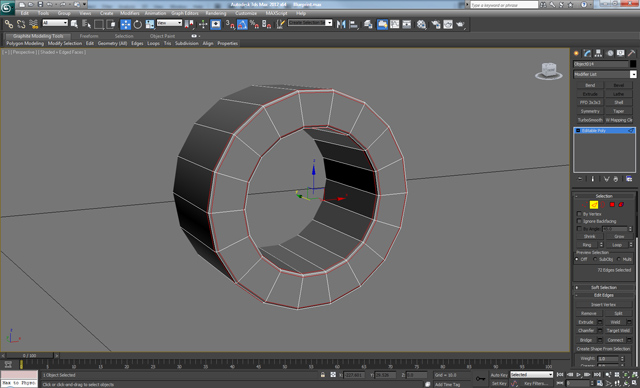Toggle the Percent Snap icon
The image size is (640, 388).
pos(254,24)
